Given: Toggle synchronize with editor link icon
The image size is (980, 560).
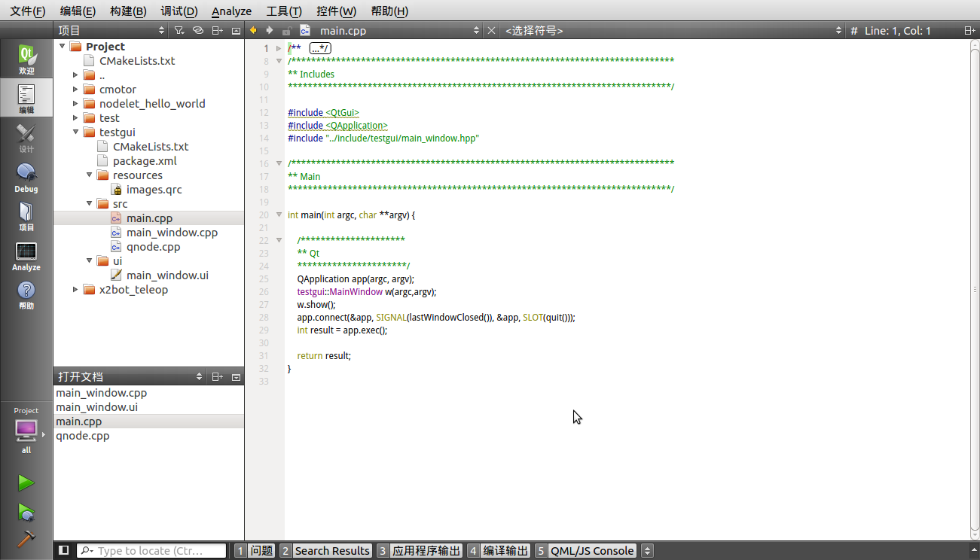Looking at the screenshot, I should coord(197,31).
